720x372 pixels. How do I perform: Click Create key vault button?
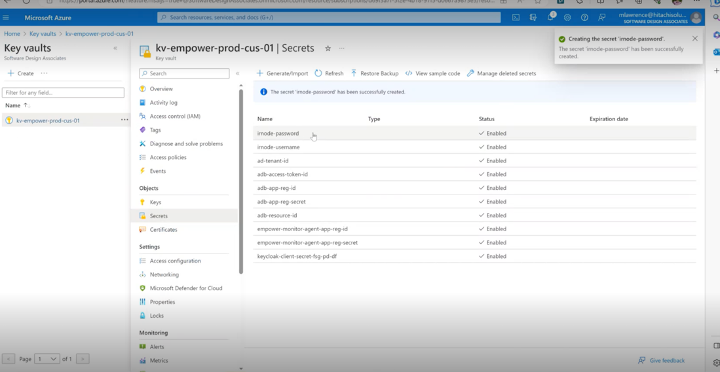click(x=21, y=73)
